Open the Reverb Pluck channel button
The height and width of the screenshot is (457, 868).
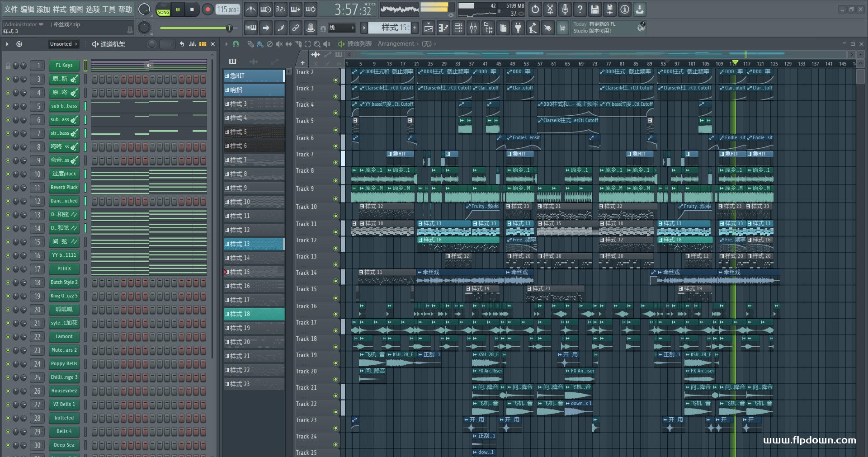pyautogui.click(x=64, y=188)
